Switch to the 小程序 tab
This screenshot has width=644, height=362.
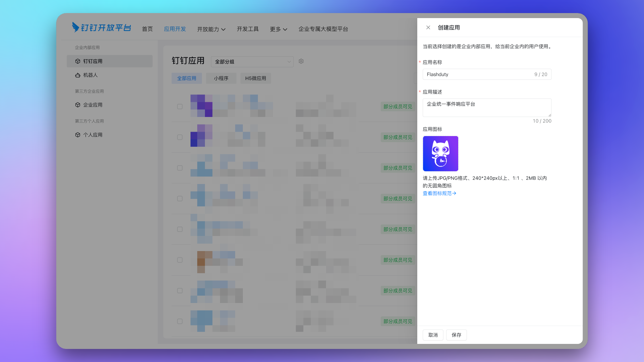click(x=221, y=78)
